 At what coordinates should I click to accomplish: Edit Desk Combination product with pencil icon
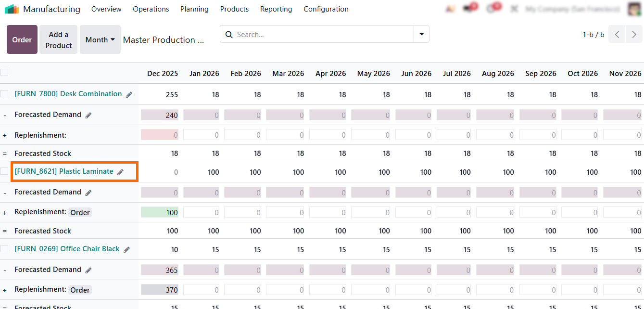pos(129,95)
